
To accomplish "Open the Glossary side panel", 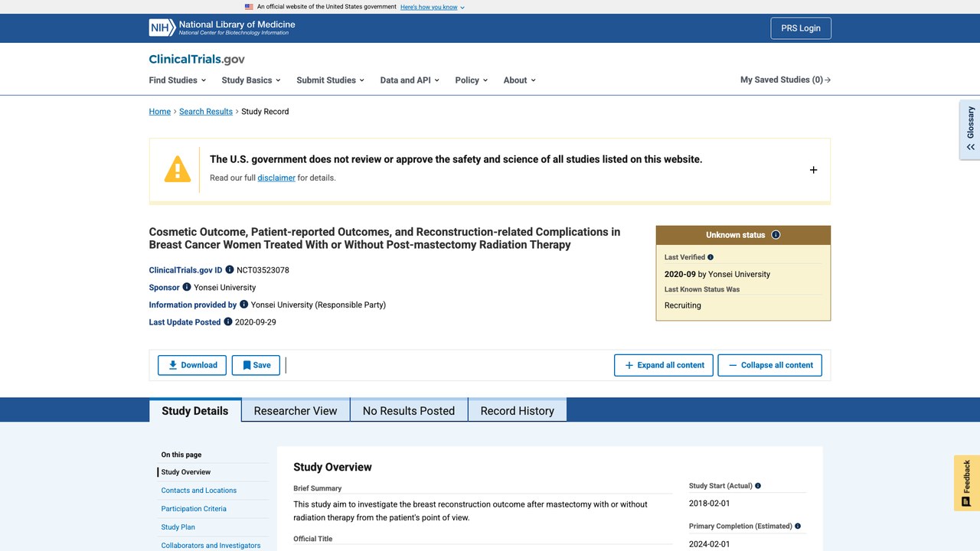I will (970, 129).
